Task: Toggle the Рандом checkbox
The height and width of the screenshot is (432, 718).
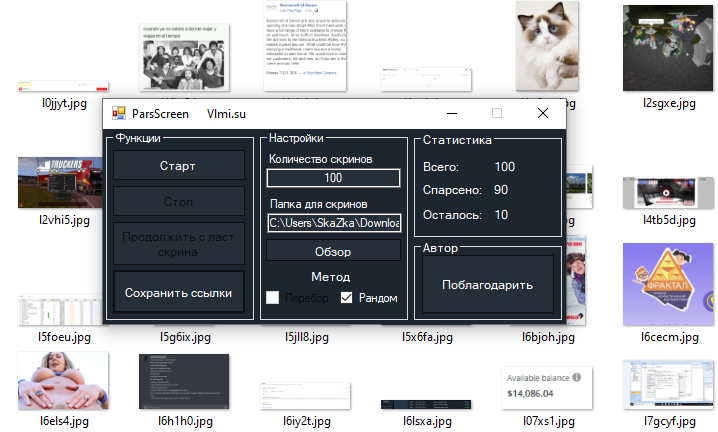Action: [347, 298]
